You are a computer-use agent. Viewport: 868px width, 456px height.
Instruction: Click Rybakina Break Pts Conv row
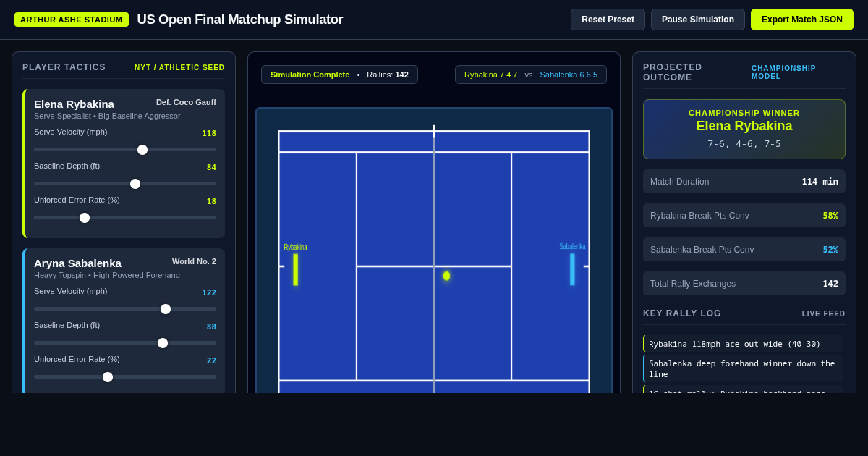pos(744,216)
